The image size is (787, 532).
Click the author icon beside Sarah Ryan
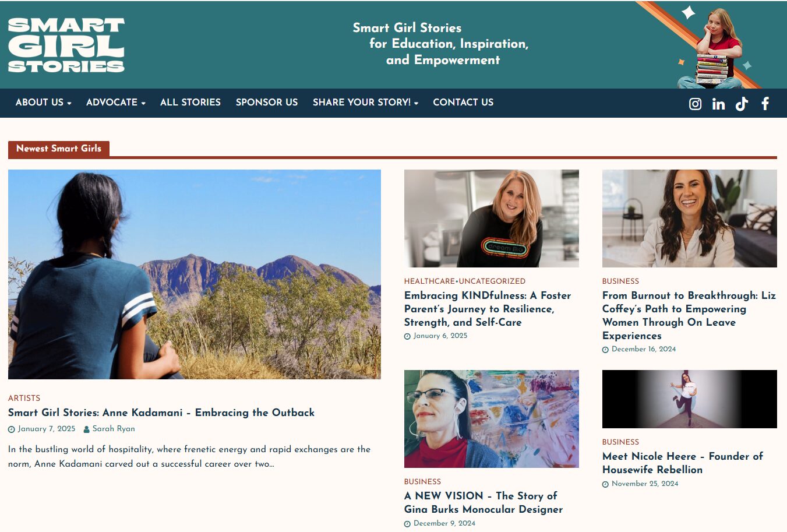click(86, 429)
